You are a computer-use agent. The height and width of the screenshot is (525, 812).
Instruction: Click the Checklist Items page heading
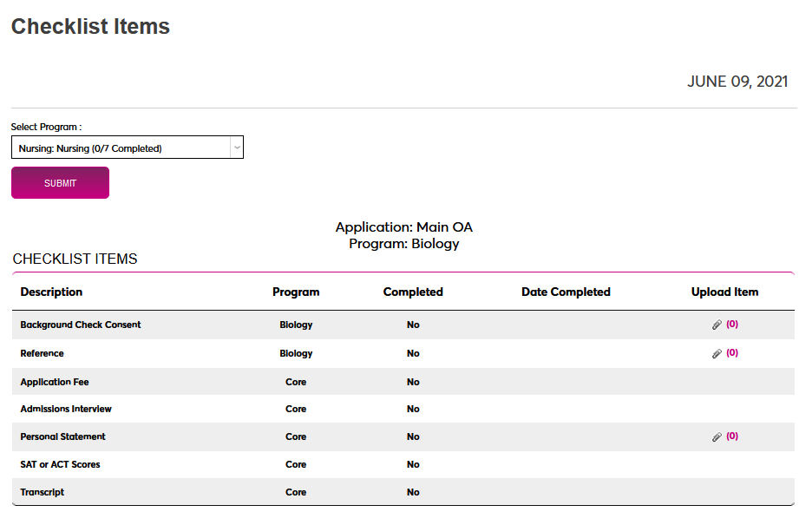90,27
